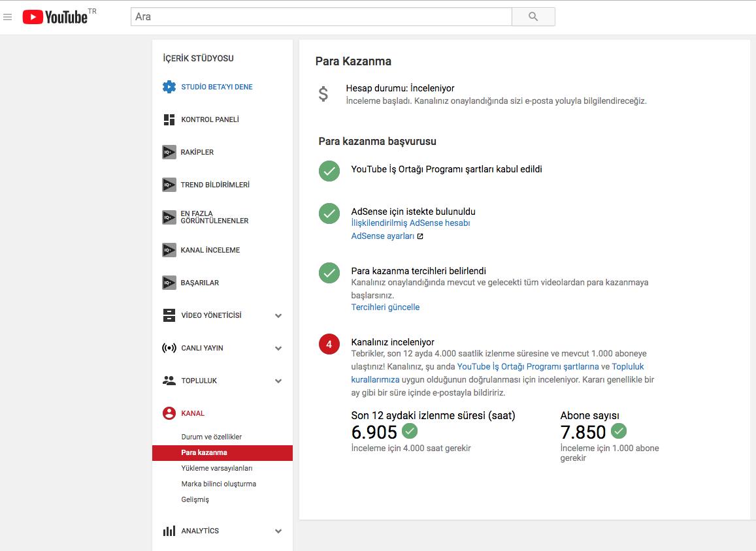Click green check beside 7.850 subscribers

point(619,431)
